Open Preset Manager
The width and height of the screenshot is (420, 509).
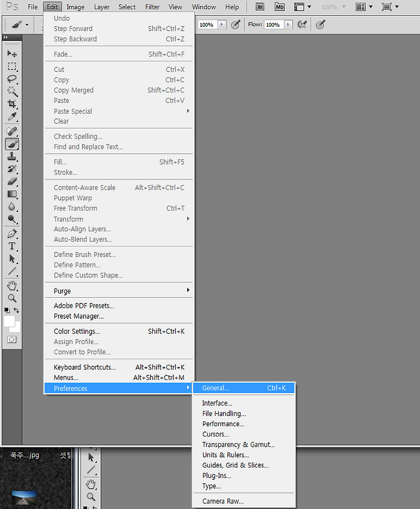tap(118, 316)
